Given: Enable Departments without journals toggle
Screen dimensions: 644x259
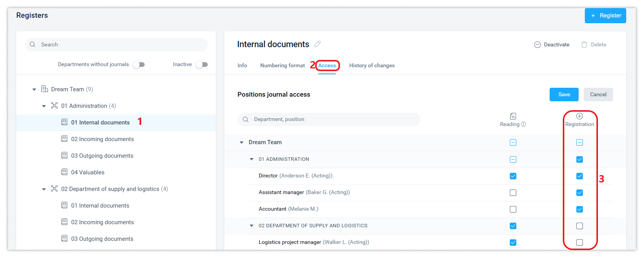Looking at the screenshot, I should (139, 65).
